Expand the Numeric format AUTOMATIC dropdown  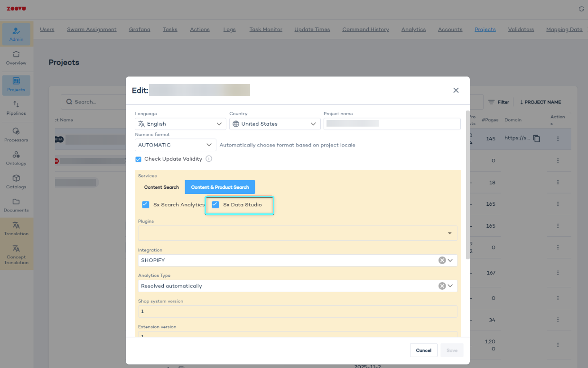[175, 145]
